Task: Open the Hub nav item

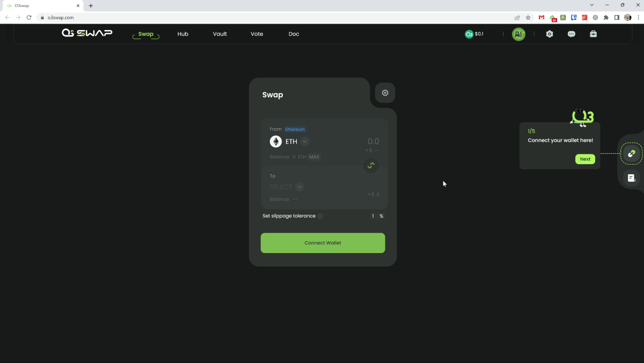Action: click(183, 34)
